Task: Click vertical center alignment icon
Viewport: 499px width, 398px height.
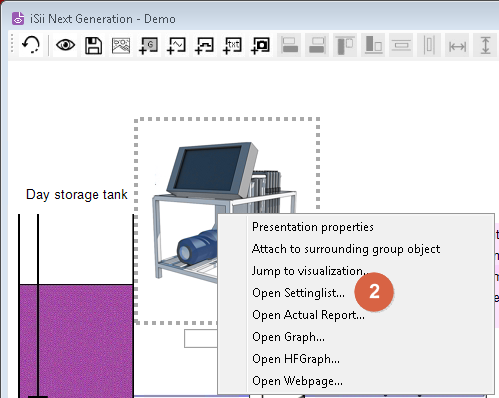Action: click(429, 45)
